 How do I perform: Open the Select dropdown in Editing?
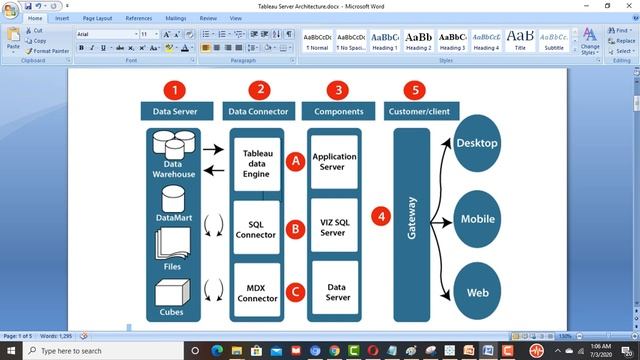pos(621,51)
